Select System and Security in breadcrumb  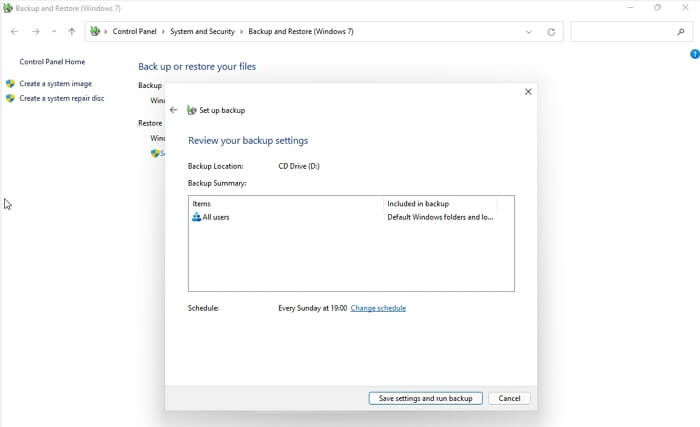coord(202,32)
